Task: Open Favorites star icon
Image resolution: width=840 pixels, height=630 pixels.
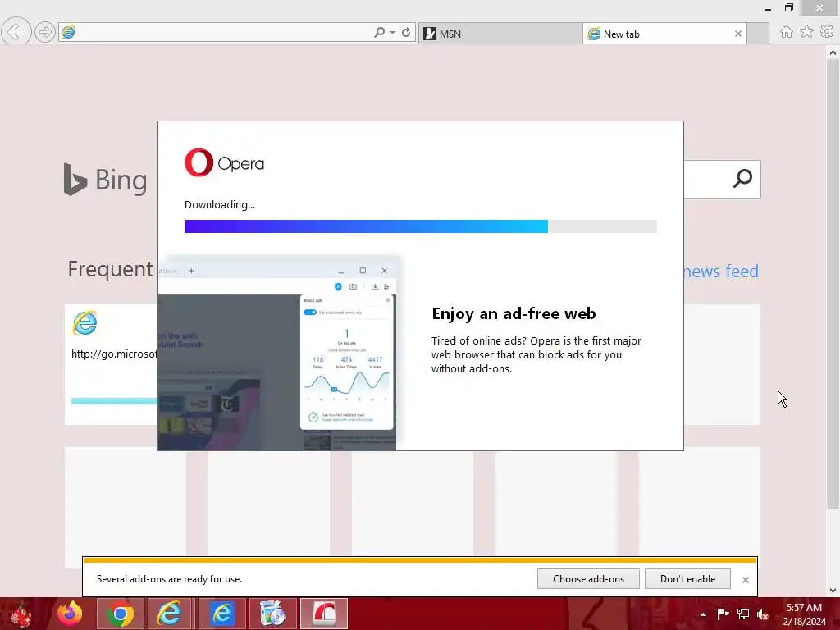Action: [x=806, y=32]
